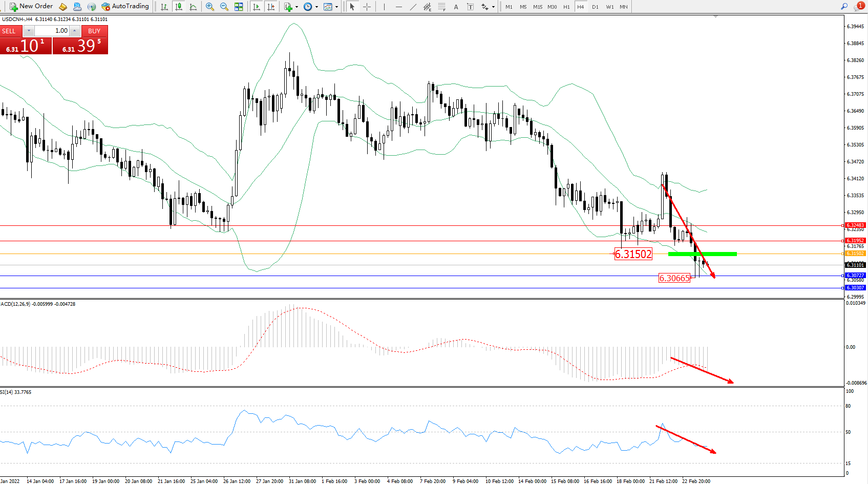This screenshot has height=484, width=868.
Task: Switch chart to bar chart view
Action: point(164,7)
